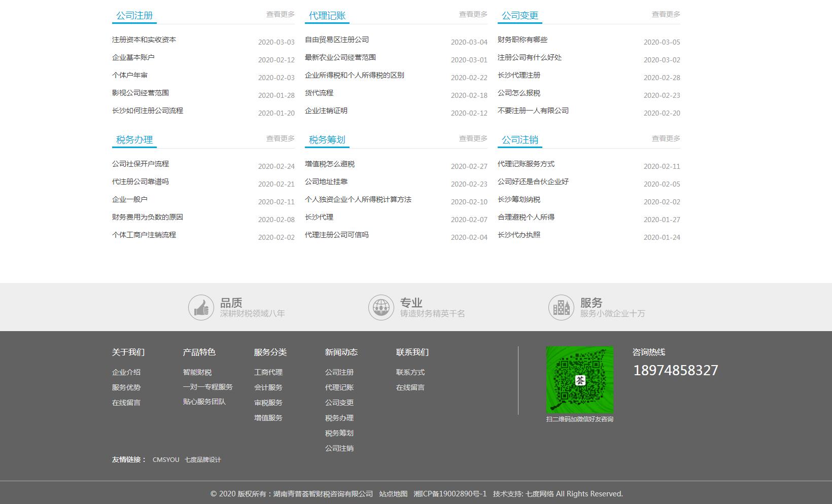Select the 公司注销 section heading

tap(520, 140)
